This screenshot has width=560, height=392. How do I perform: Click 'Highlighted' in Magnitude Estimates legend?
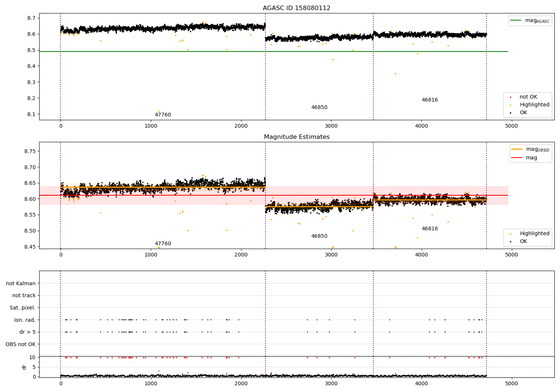(x=530, y=234)
